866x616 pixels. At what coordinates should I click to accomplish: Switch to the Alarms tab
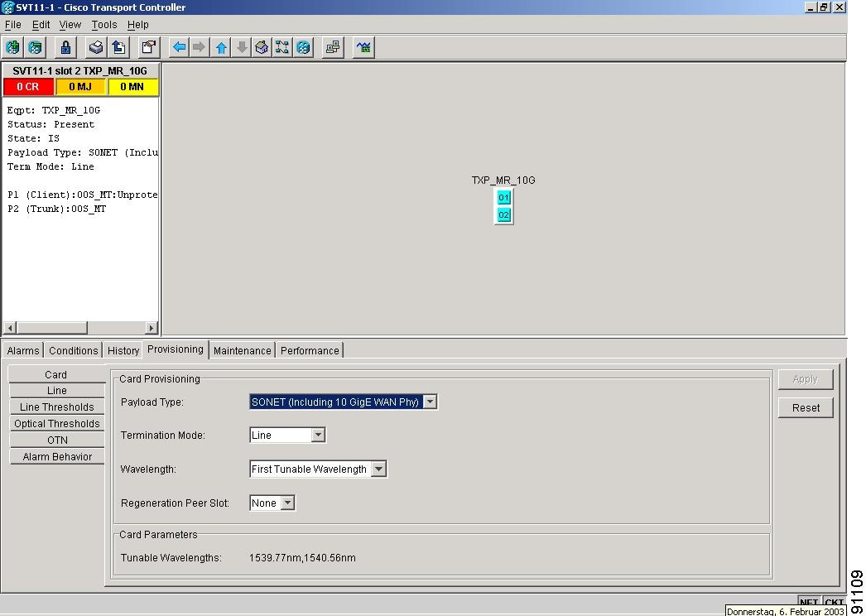point(23,351)
